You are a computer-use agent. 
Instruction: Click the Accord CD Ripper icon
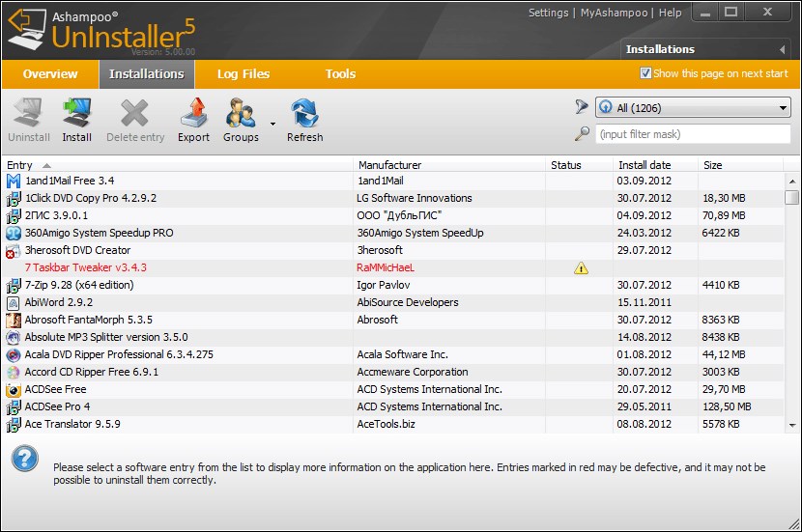click(14, 372)
